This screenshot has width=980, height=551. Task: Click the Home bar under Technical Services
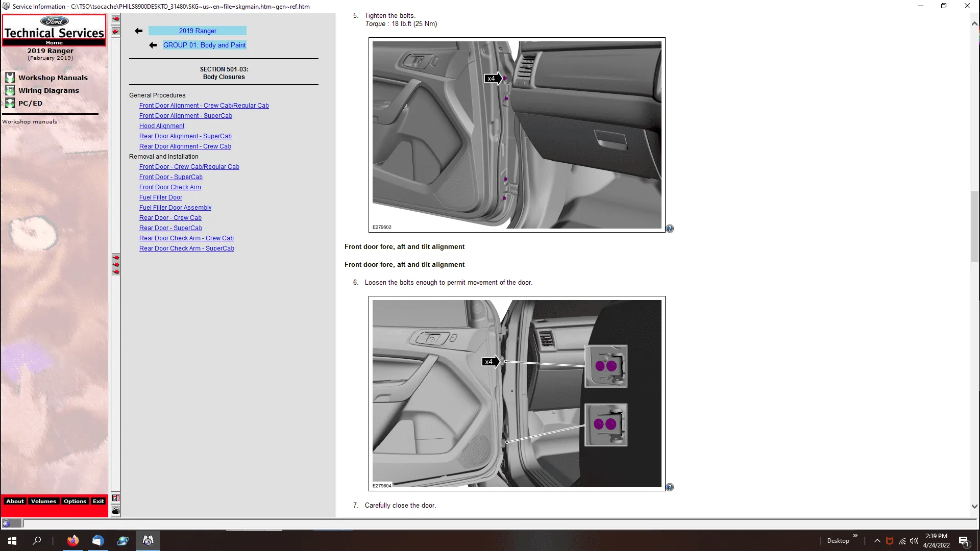tap(54, 43)
